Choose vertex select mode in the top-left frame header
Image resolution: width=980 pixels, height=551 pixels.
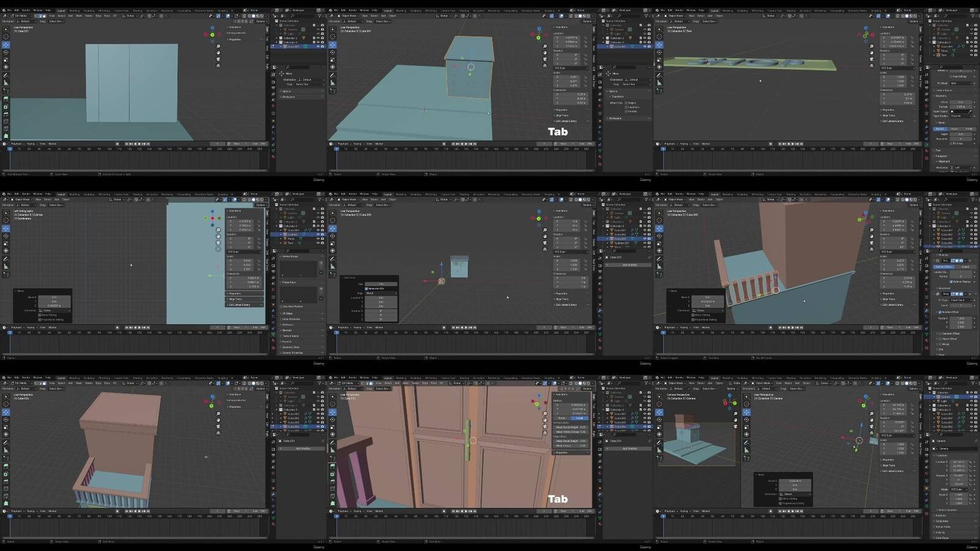point(36,16)
